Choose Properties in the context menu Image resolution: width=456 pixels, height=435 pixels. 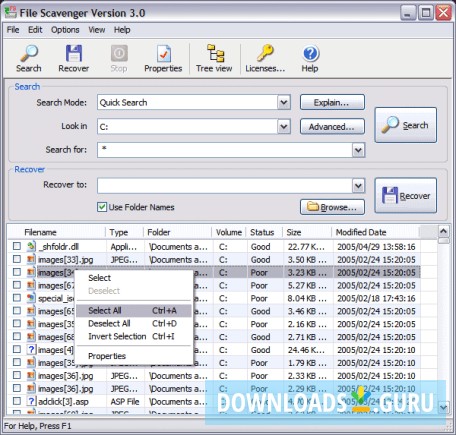(134, 356)
